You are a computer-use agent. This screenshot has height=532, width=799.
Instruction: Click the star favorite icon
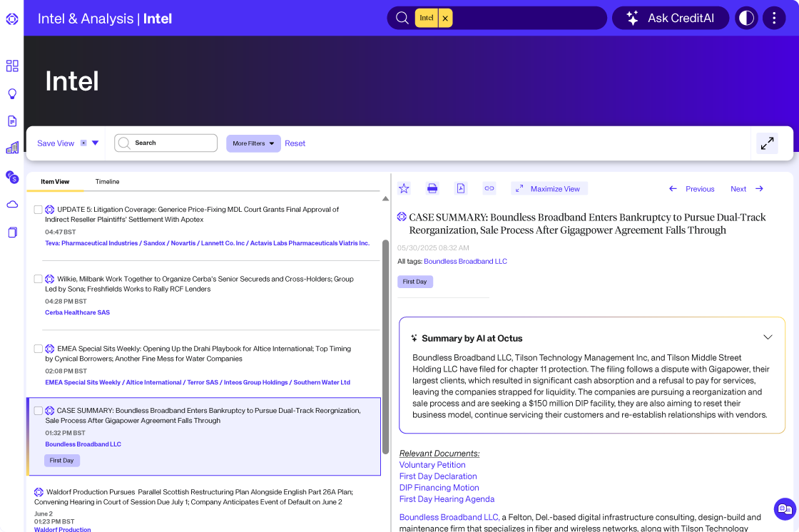(x=404, y=188)
